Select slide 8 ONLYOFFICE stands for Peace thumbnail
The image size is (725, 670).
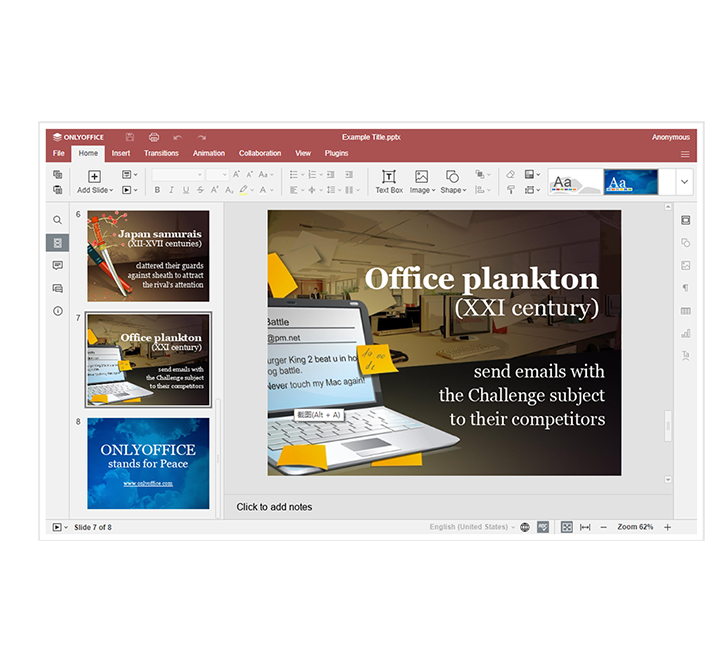click(148, 463)
